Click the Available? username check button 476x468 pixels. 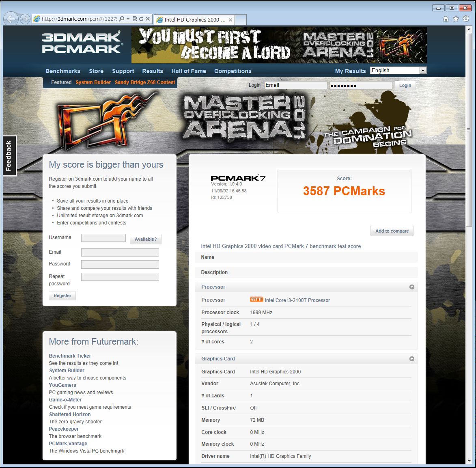[146, 239]
